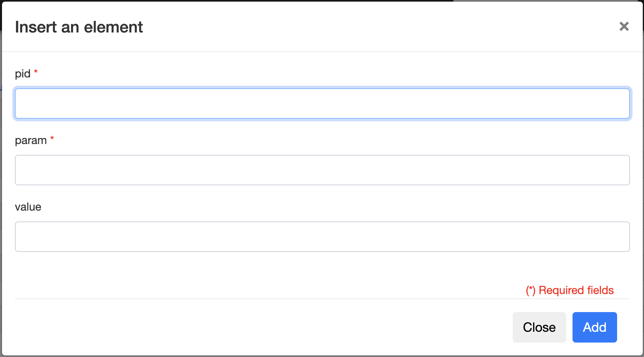
Task: Click the pid field label
Action: click(22, 74)
